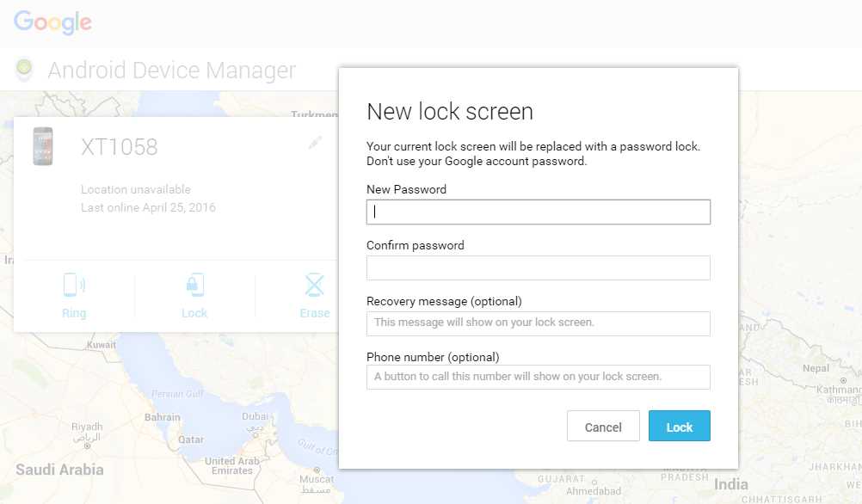Click the ringing phone icon above Ring label

74,284
